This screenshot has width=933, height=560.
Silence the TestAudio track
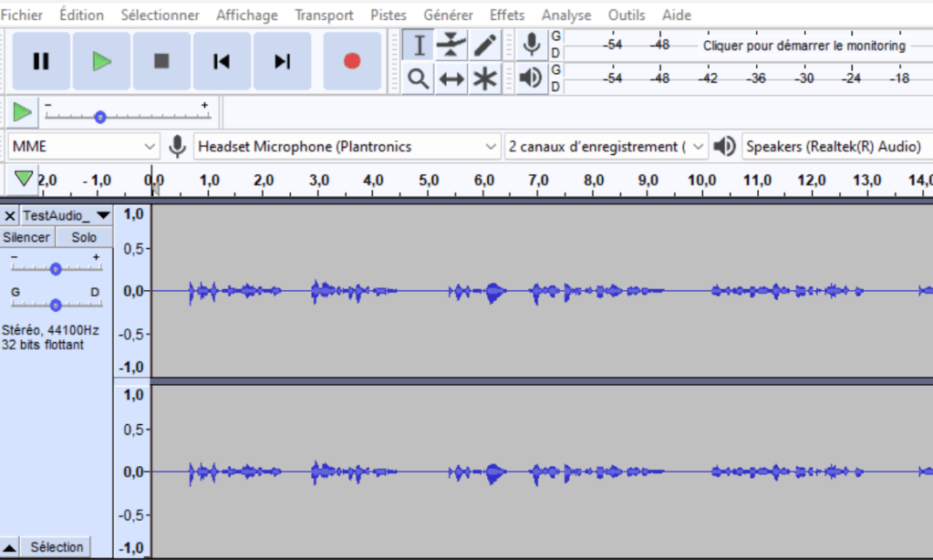pos(26,236)
